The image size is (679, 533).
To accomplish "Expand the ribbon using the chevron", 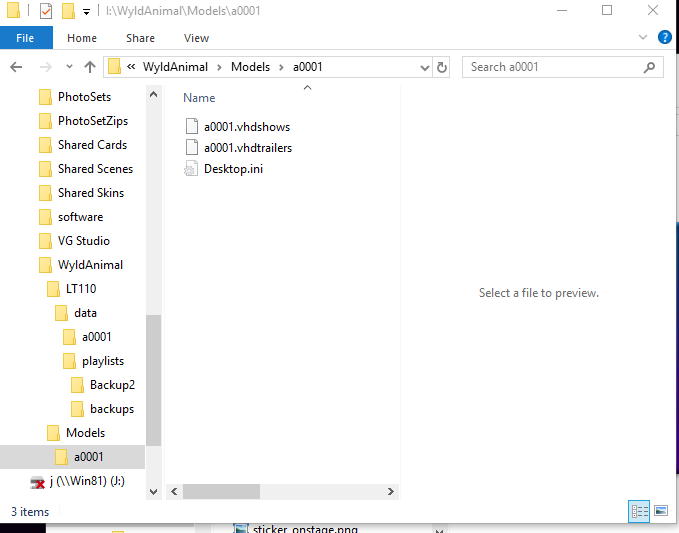I will [x=643, y=38].
